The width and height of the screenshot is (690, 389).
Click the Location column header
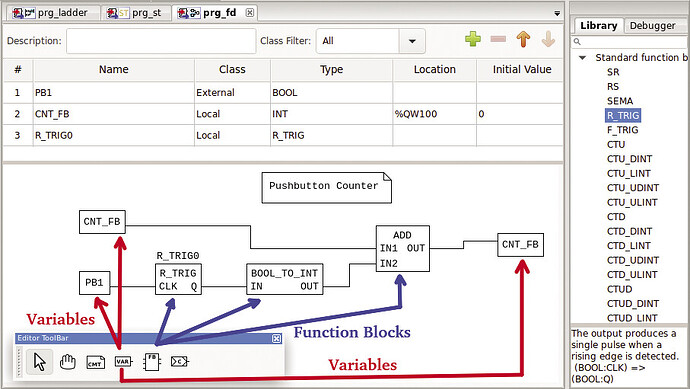pos(434,70)
